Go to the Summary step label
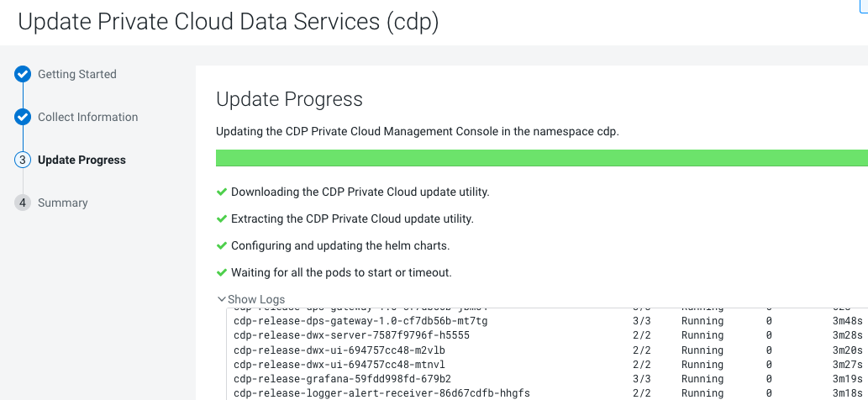Screen dimensions: 868x400 [x=63, y=203]
